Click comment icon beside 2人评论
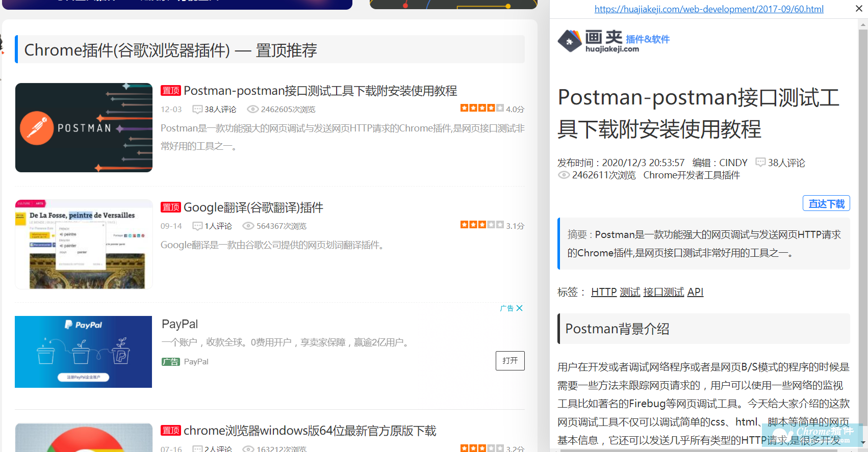 click(x=197, y=449)
